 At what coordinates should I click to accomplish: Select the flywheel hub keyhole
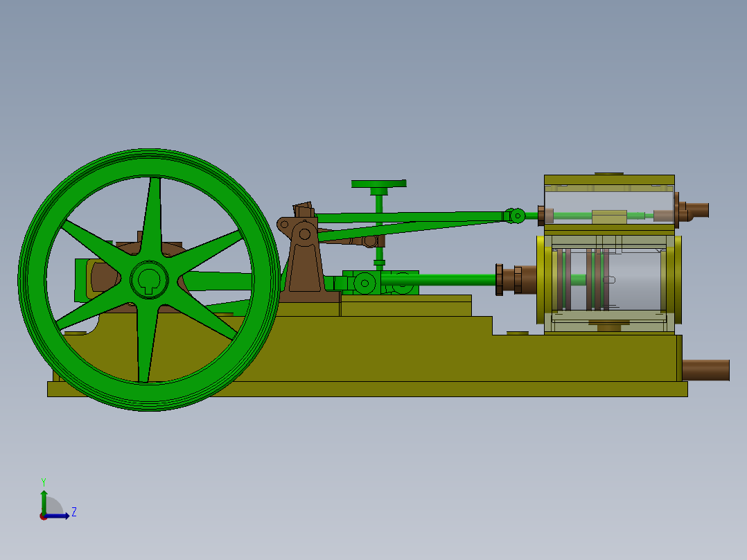pyautogui.click(x=149, y=281)
